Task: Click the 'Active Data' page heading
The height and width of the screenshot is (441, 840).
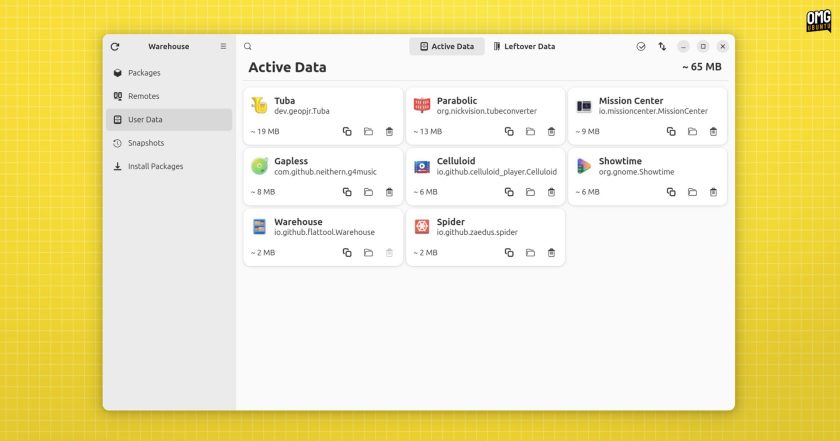Action: tap(287, 68)
